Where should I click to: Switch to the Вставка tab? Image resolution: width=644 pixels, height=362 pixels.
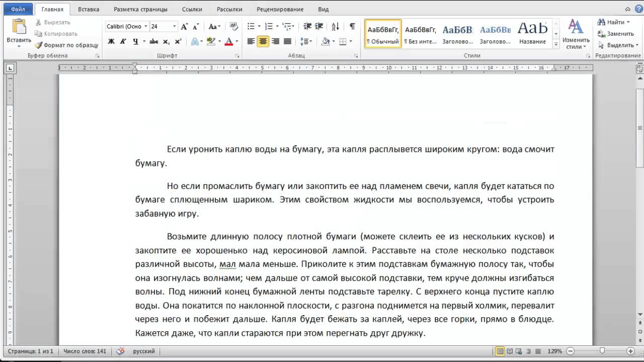[x=89, y=9]
